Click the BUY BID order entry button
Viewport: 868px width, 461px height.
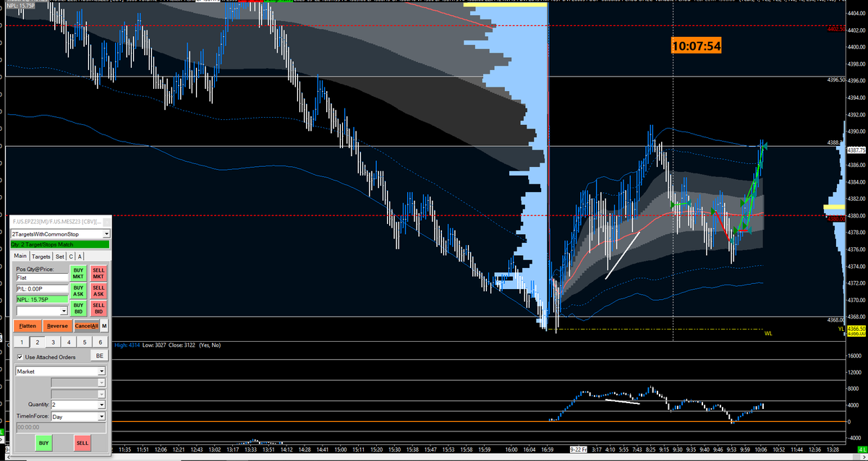[80, 308]
